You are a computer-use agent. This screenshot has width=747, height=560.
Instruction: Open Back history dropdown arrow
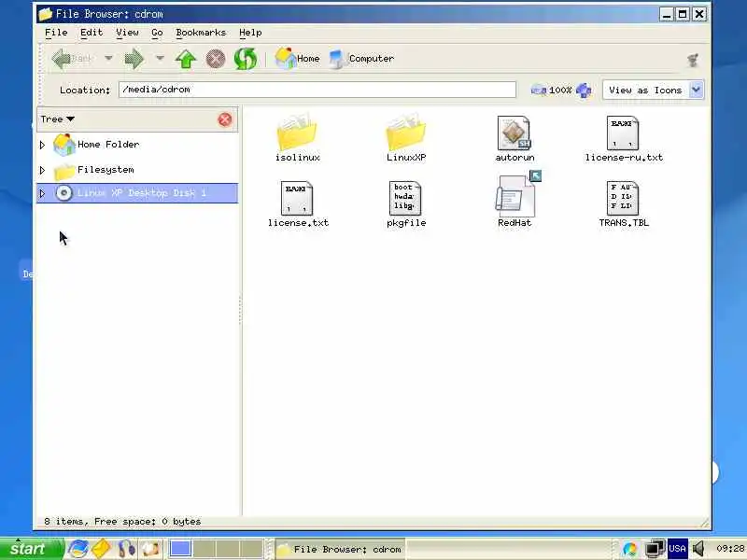tap(108, 59)
